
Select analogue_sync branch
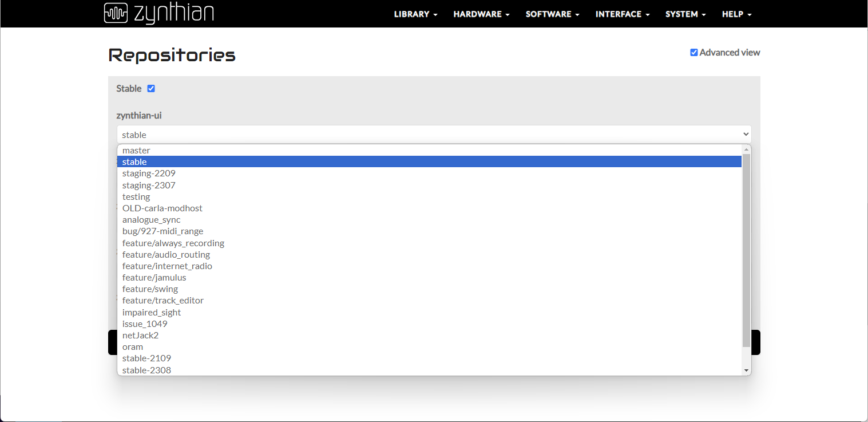(429, 220)
